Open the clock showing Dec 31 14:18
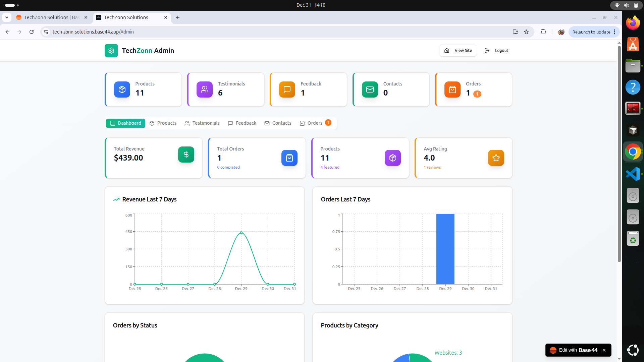Screen dimensions: 644x362 [311, 5]
